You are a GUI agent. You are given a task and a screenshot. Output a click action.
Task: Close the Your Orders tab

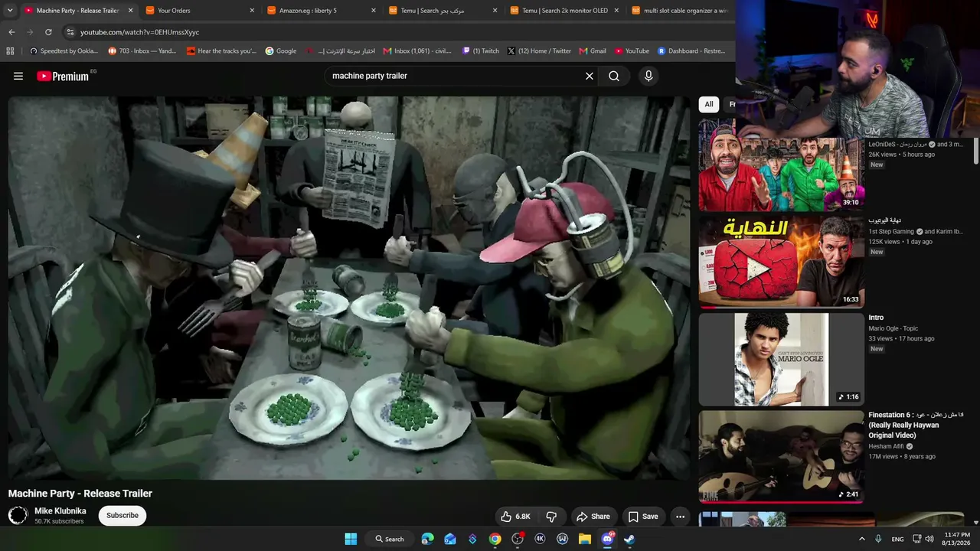pos(252,11)
